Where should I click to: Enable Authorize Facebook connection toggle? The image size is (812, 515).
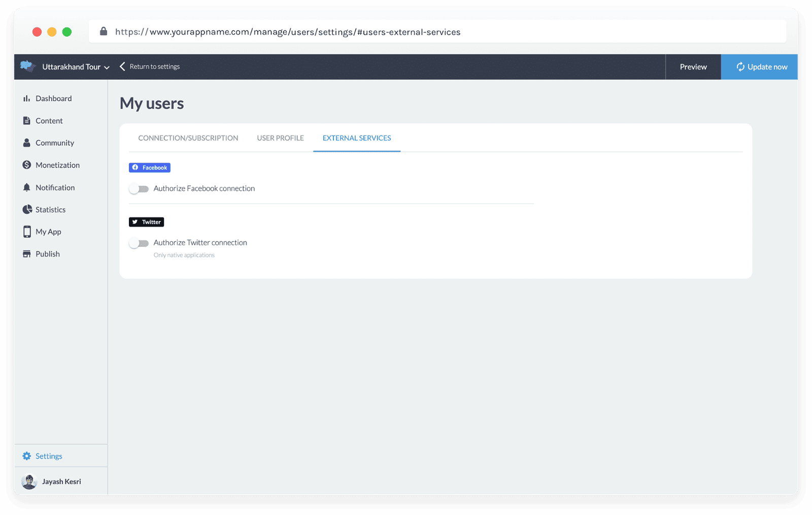point(139,189)
